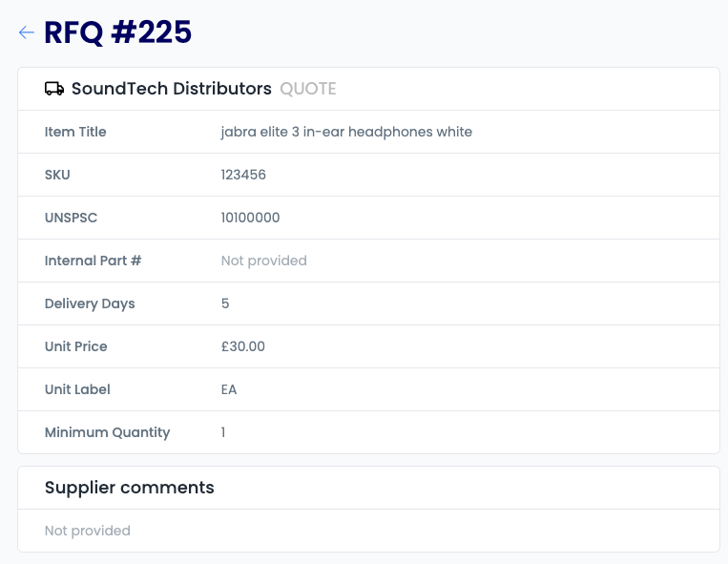Click the Unit Price value £30.00
The image size is (728, 564).
[242, 346]
